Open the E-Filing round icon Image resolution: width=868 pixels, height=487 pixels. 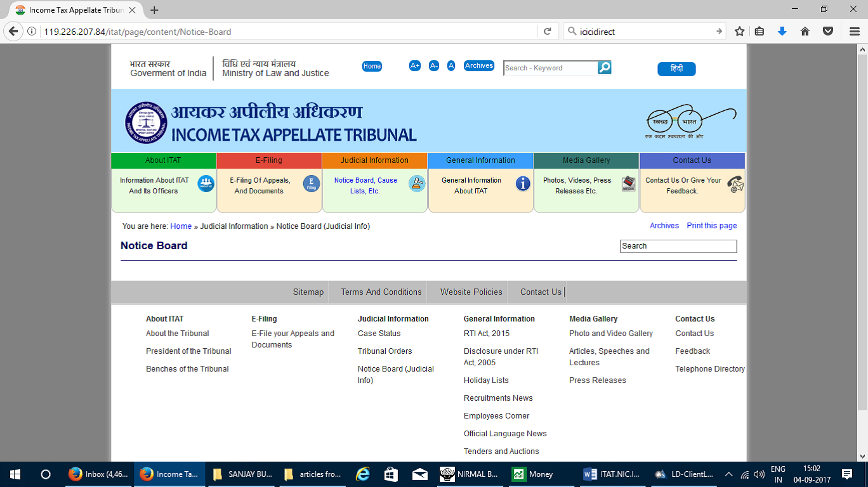click(x=312, y=184)
